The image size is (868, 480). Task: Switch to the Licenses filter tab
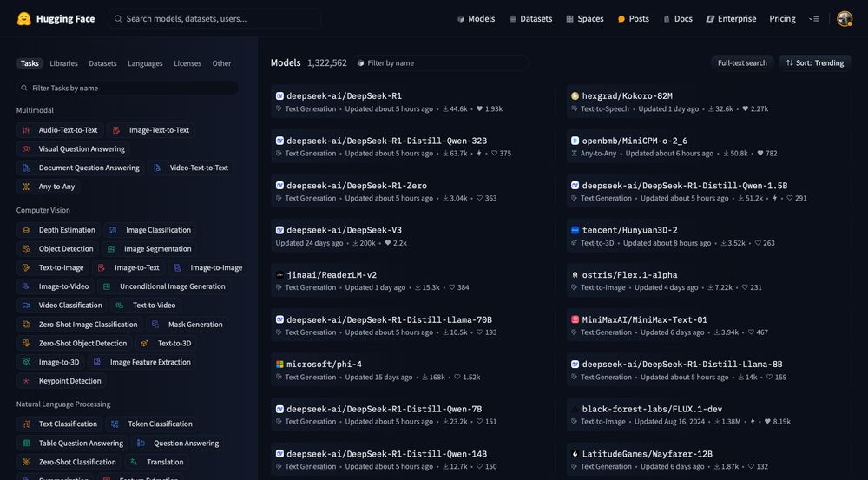coord(187,63)
